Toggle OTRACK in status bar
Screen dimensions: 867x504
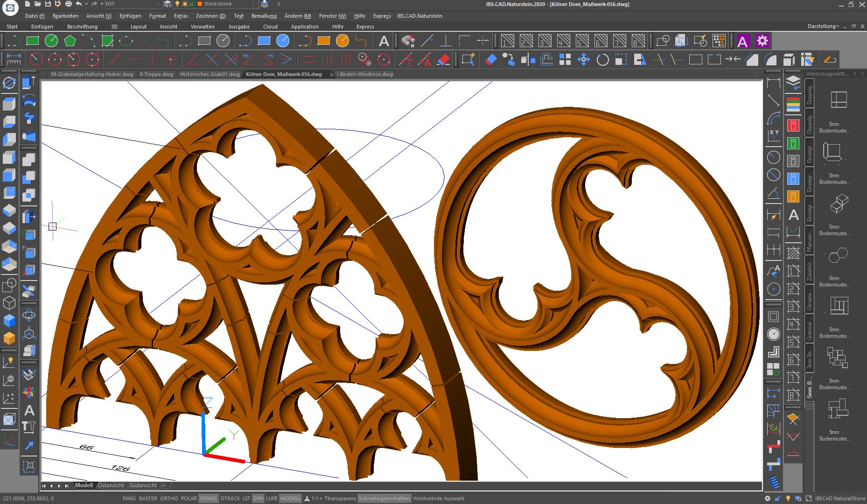tap(230, 498)
